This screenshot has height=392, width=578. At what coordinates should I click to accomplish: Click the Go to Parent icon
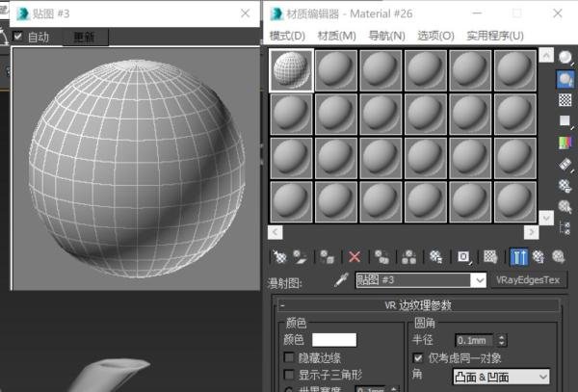[x=539, y=256]
